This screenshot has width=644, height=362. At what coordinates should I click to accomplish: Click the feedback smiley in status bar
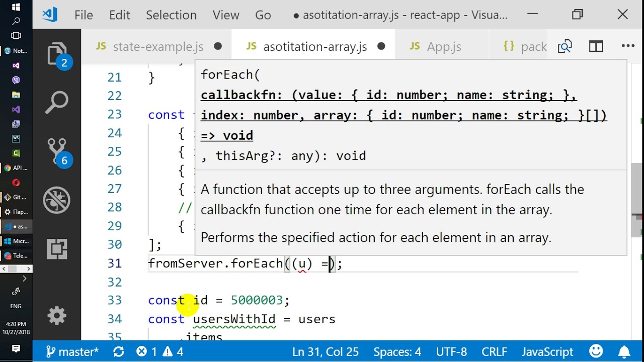596,351
